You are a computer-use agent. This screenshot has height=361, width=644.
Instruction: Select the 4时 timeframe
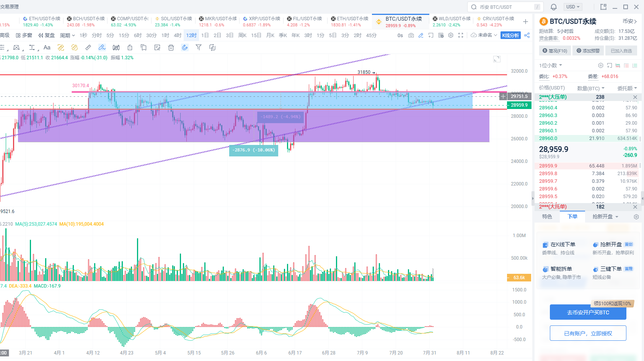coord(178,35)
